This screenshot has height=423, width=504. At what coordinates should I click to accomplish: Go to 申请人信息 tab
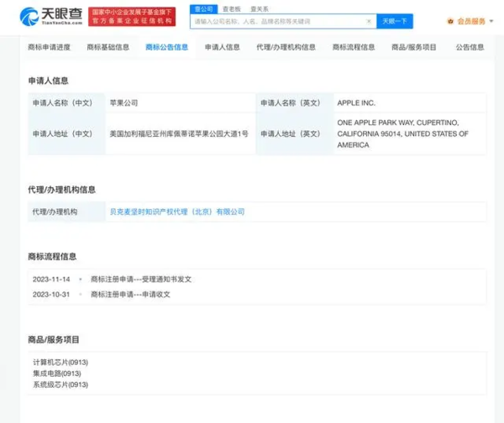click(223, 47)
